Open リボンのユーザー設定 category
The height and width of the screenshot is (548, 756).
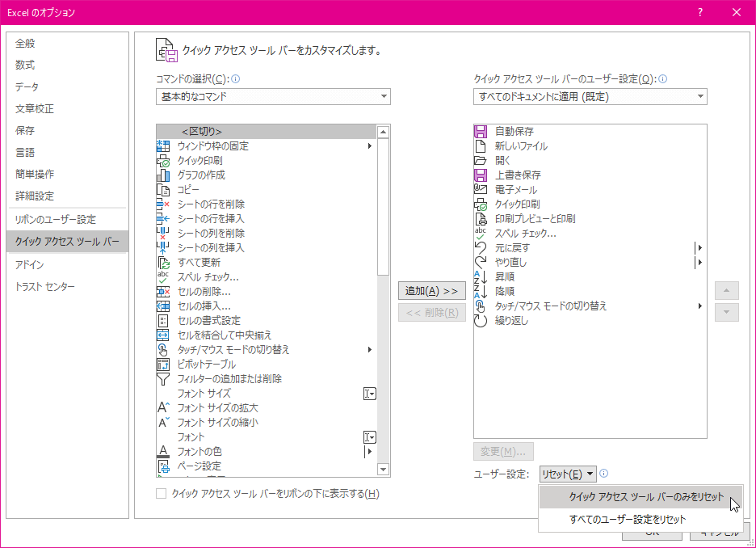68,220
